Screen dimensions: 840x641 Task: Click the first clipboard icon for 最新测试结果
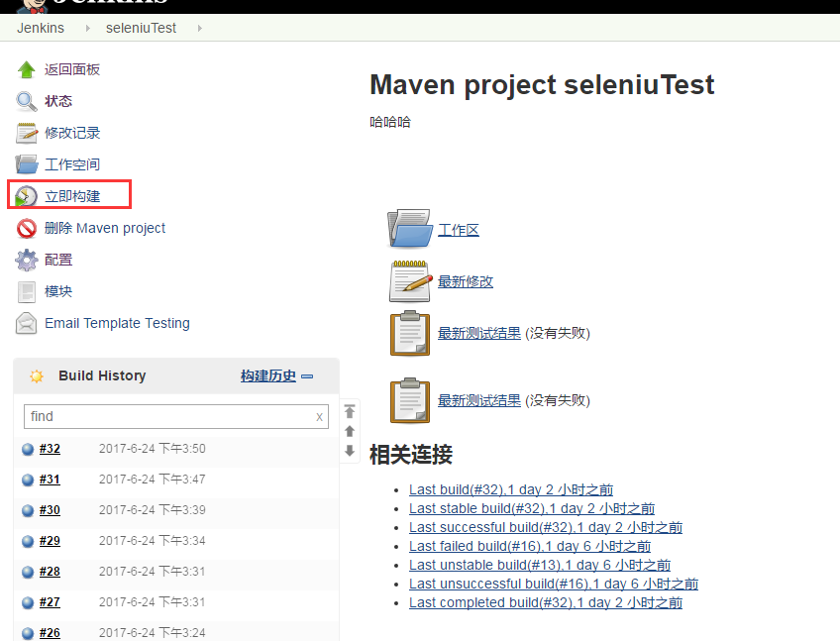click(x=410, y=333)
